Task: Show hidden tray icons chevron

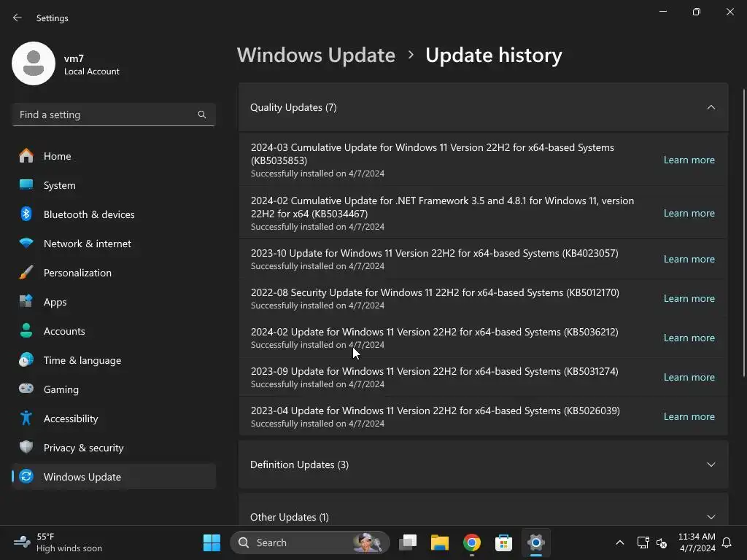Action: click(620, 542)
